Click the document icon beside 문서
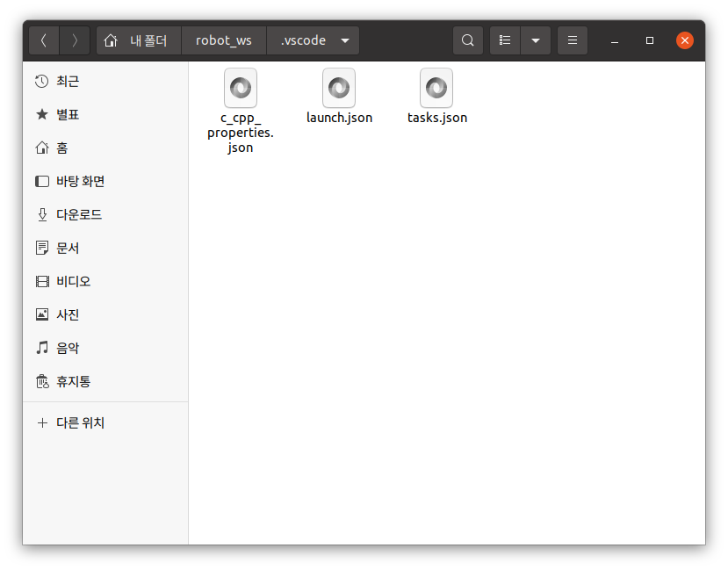Screen dimensions: 728x570 click(42, 248)
